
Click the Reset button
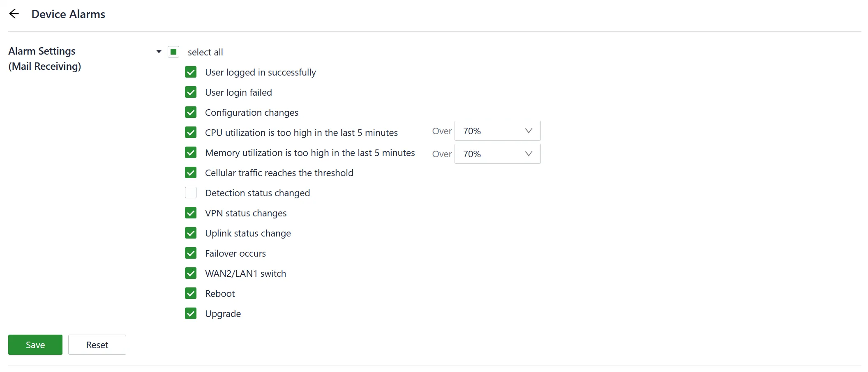(x=97, y=345)
